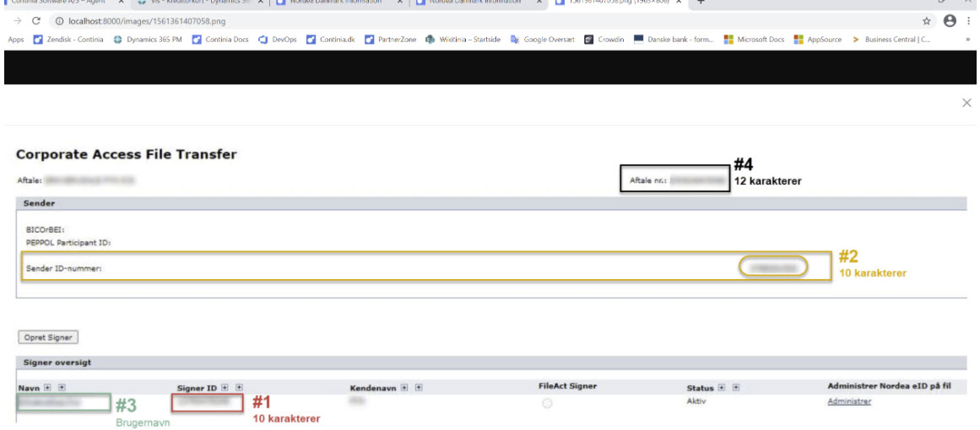Viewport: 980px width, 430px height.
Task: Click the right sort icon beside Kendenavn
Action: click(x=419, y=388)
